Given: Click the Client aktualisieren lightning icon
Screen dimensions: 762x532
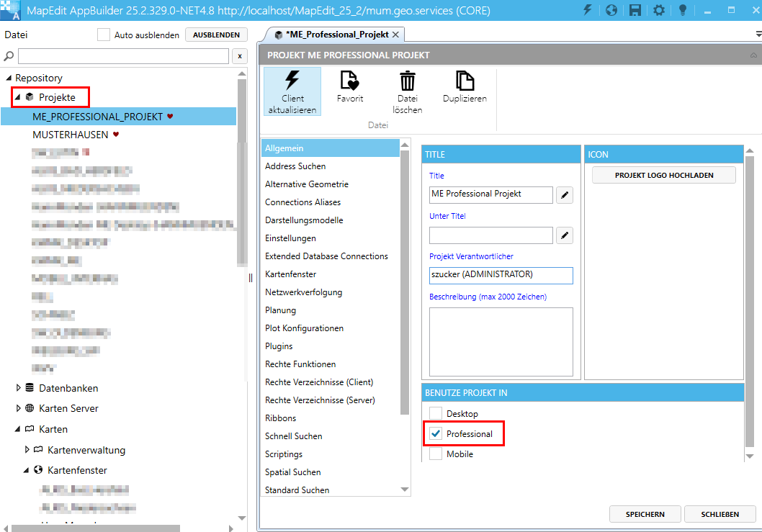Looking at the screenshot, I should click(292, 80).
